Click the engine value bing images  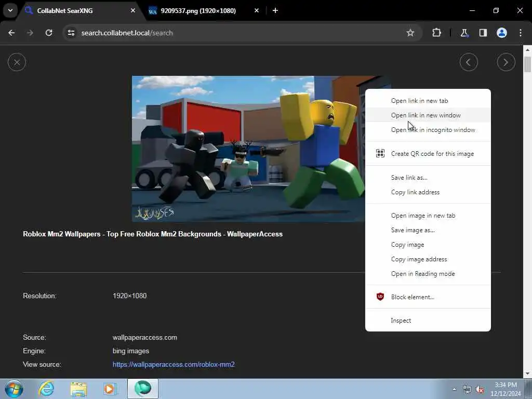tap(131, 351)
